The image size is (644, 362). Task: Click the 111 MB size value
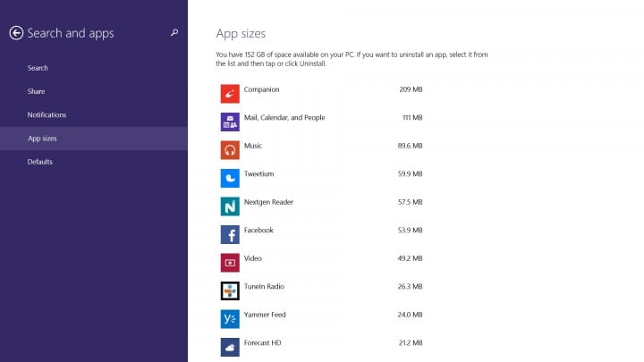[412, 118]
